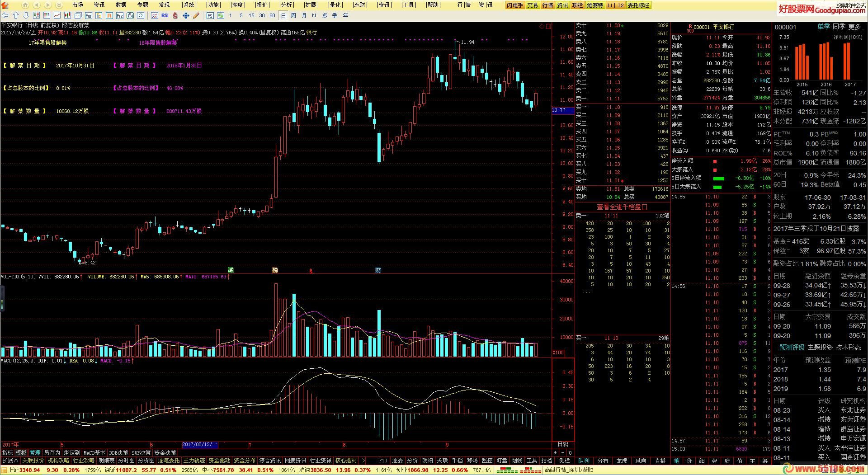868x475 pixels.
Task: Expand the 报价 dropdown menu
Action: [x=262, y=5]
